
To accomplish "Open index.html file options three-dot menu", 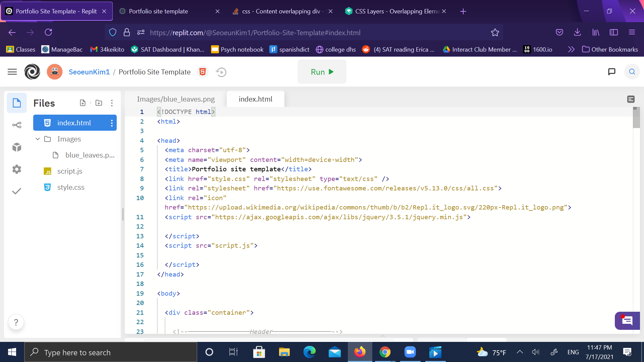I will (112, 123).
